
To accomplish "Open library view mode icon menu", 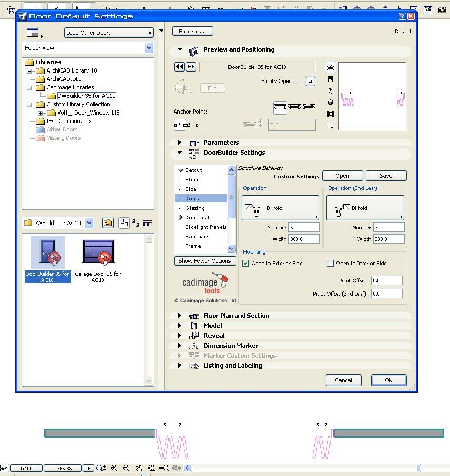I will coord(34,33).
